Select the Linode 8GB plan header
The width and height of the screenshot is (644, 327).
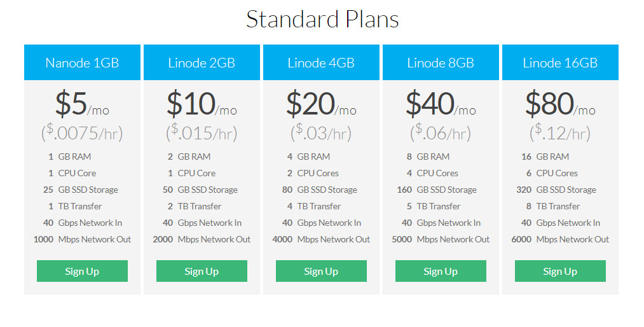[x=441, y=62]
